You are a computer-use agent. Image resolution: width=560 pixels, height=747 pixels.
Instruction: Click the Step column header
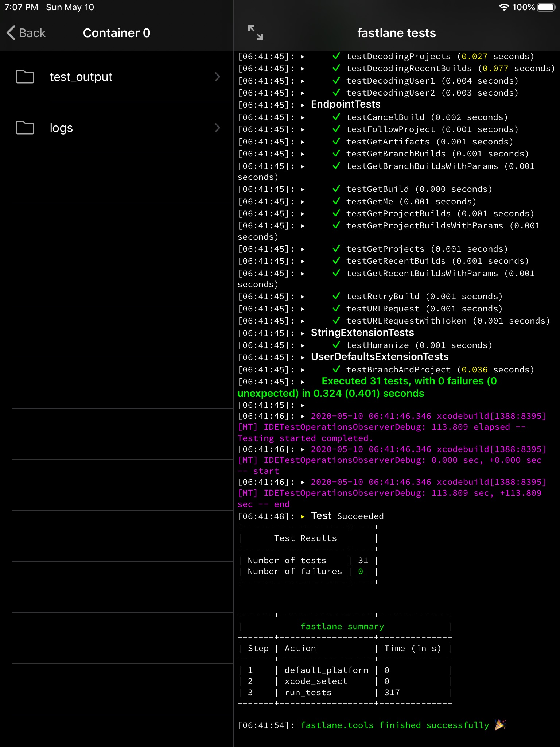tap(258, 649)
